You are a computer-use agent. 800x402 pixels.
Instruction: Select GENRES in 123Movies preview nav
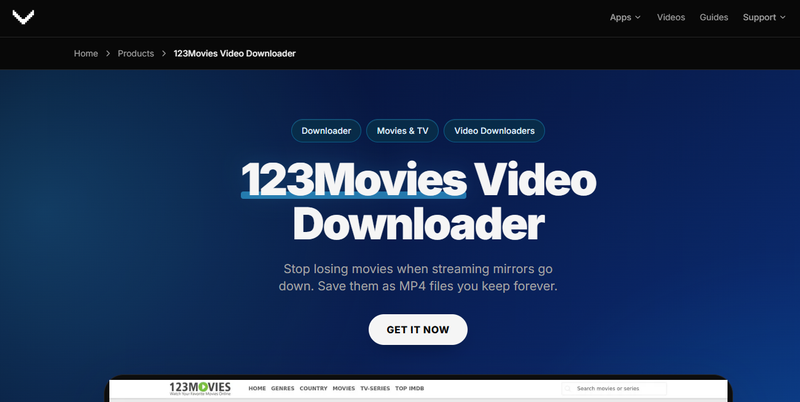coord(283,389)
